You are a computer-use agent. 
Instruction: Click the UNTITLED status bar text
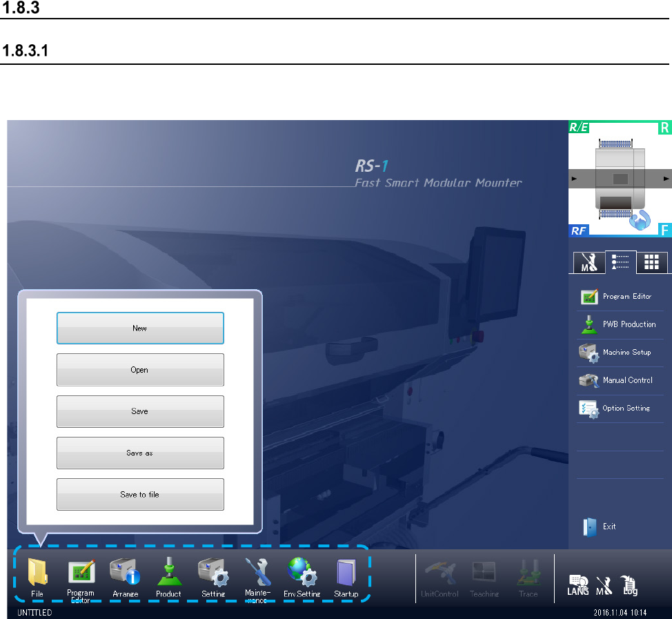[x=34, y=613]
